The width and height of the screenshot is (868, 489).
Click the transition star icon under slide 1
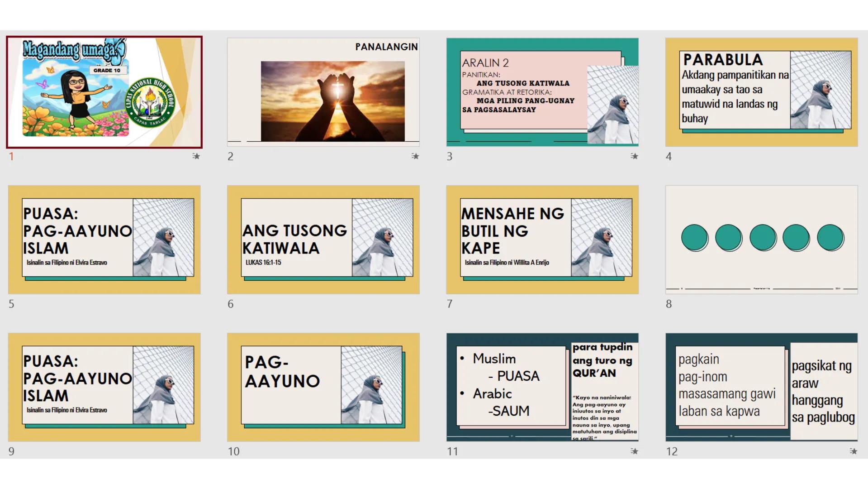196,156
